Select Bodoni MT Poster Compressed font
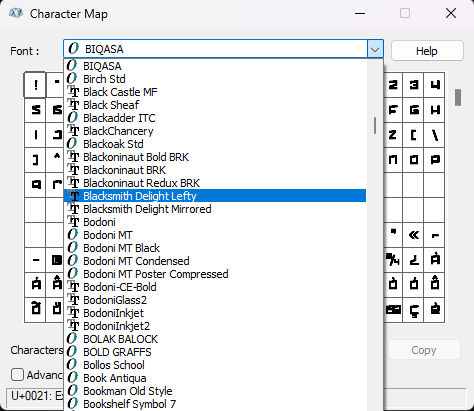This screenshot has height=411, width=474. 215,274
